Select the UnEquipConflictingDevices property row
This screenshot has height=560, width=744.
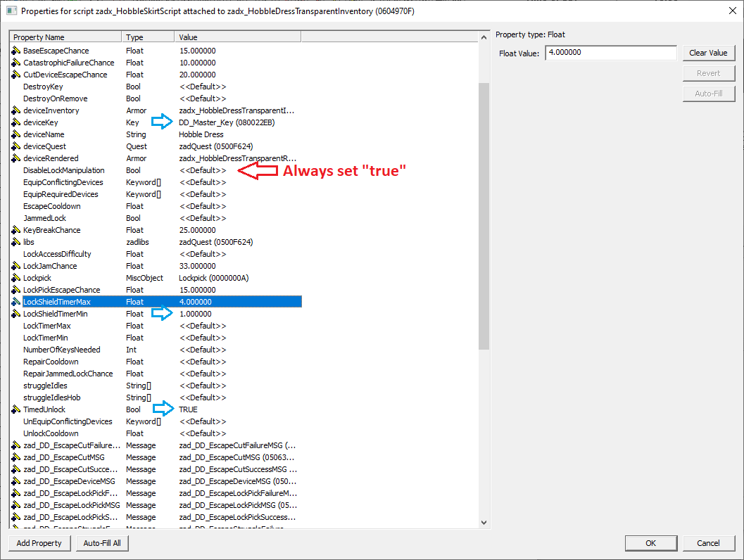point(156,421)
